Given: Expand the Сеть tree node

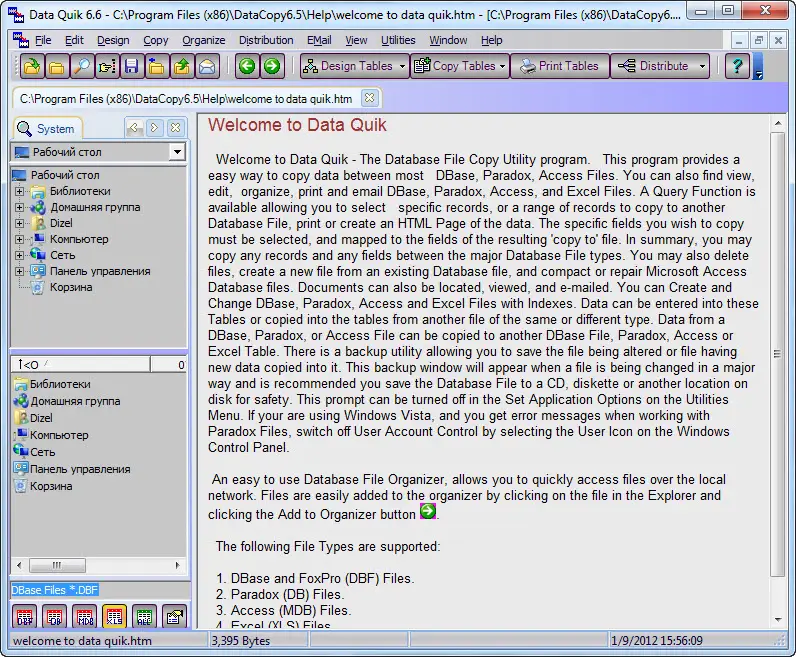Looking at the screenshot, I should click(19, 255).
